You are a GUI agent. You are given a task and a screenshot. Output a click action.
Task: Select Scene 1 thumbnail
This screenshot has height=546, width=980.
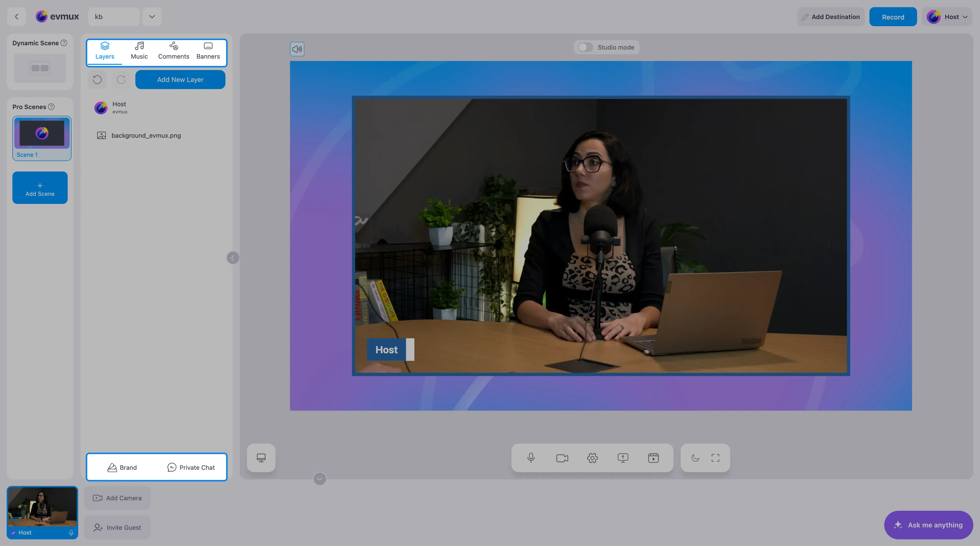point(42,138)
